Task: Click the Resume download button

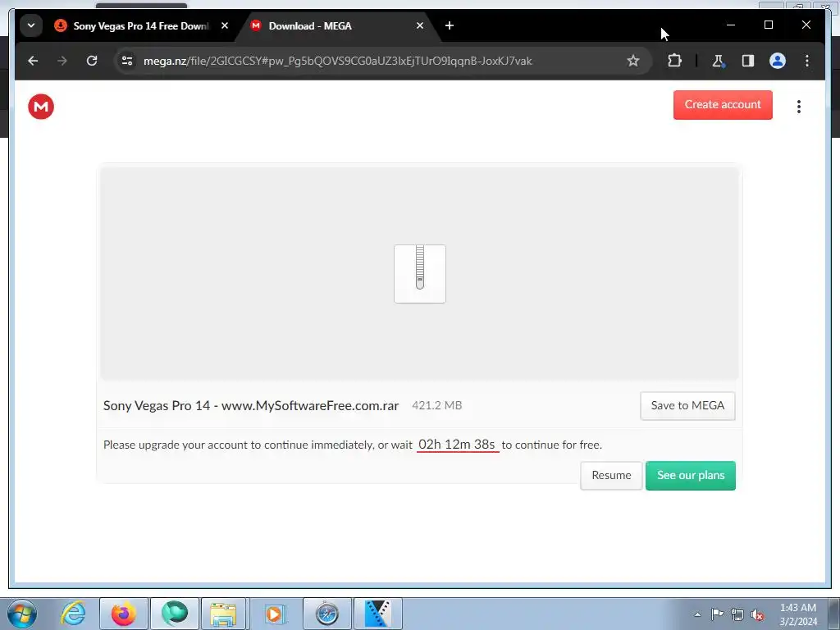Action: coord(610,475)
